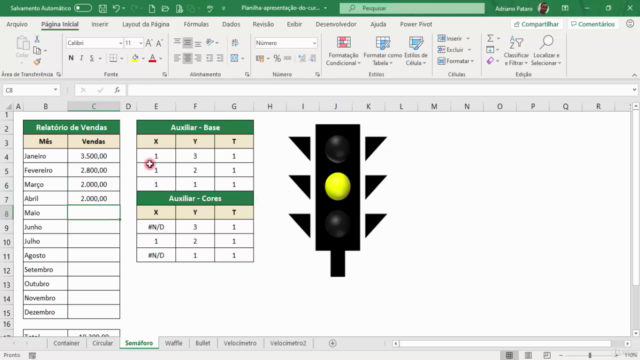640x360 pixels.
Task: Click the center horizontal alignment icon
Action: point(187,58)
